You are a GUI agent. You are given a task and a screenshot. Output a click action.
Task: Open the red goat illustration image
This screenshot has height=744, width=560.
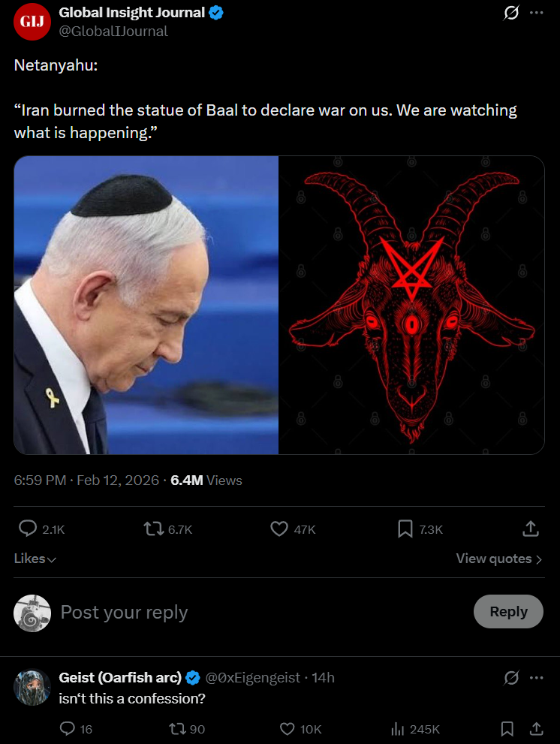(x=411, y=305)
